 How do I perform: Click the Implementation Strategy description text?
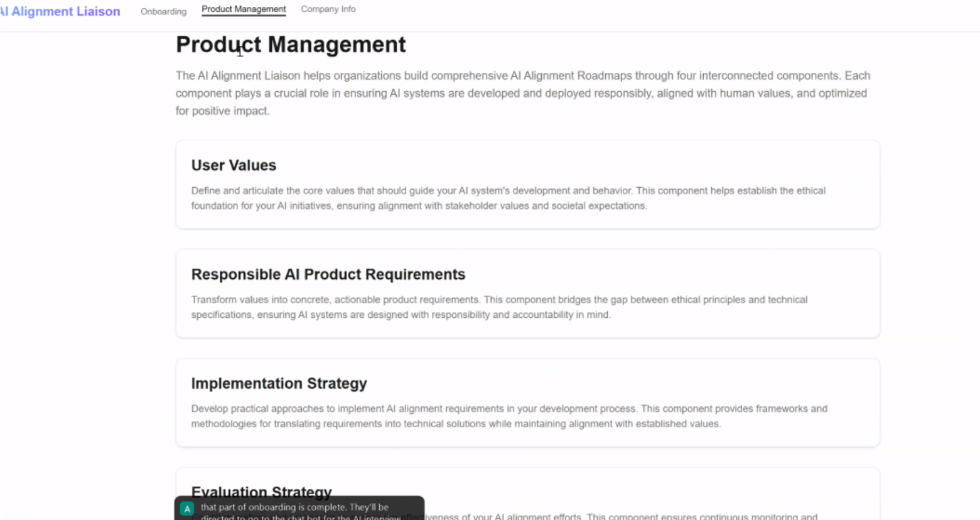[x=510, y=416]
